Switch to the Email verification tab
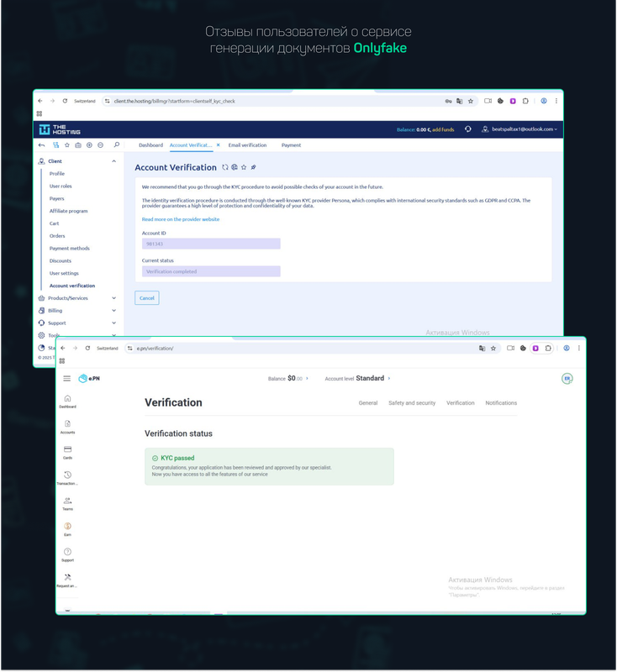This screenshot has height=672, width=617. click(247, 145)
